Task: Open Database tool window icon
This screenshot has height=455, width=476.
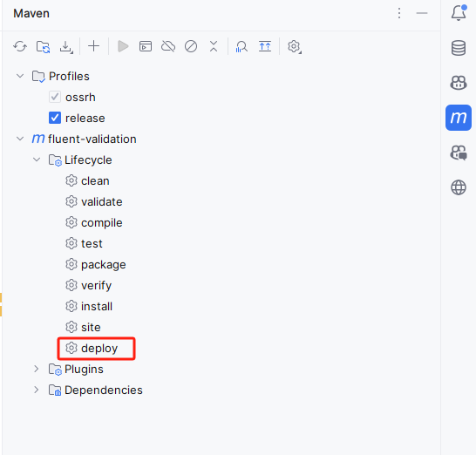Action: [459, 48]
